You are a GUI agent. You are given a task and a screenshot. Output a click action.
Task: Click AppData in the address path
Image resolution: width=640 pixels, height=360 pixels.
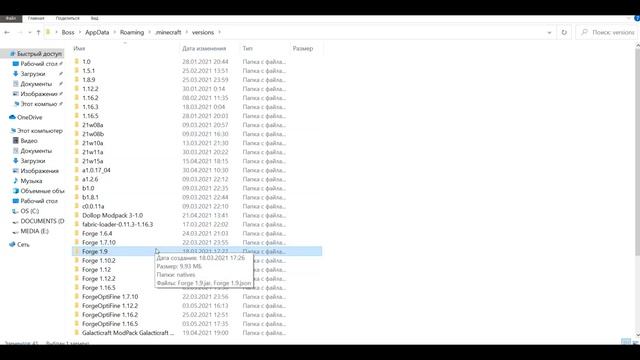tap(97, 32)
